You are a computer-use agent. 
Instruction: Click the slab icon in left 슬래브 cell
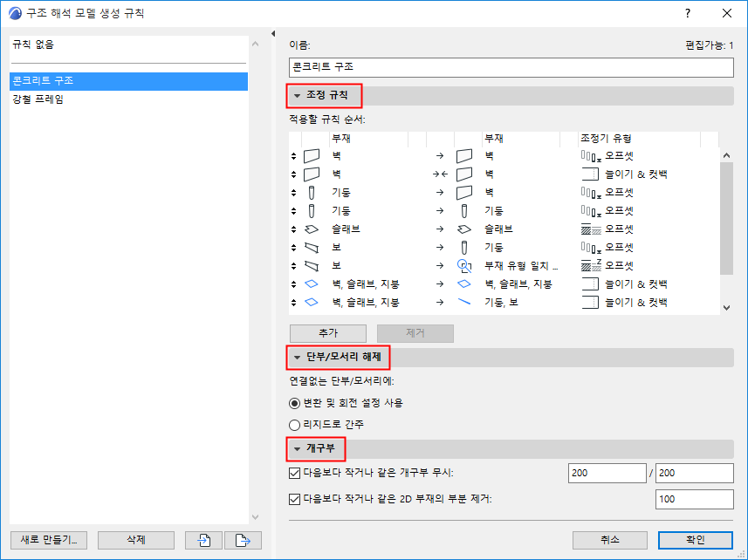pyautogui.click(x=312, y=229)
